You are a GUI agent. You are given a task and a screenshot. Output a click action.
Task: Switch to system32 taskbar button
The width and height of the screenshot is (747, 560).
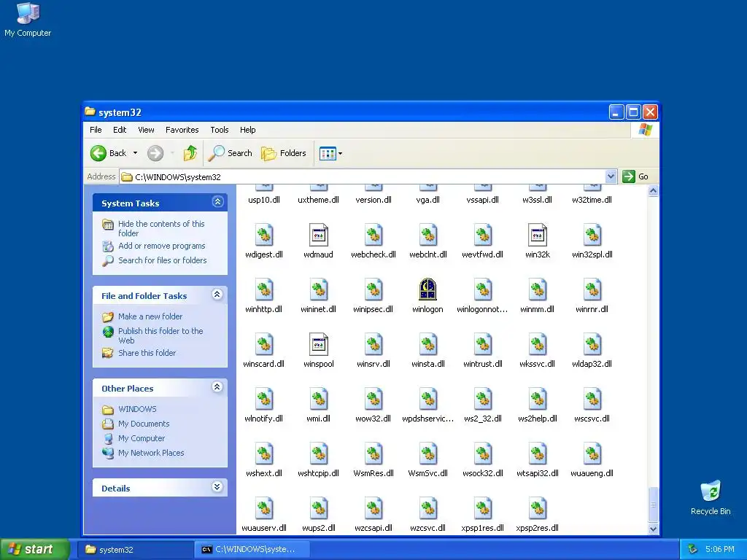[x=135, y=550]
